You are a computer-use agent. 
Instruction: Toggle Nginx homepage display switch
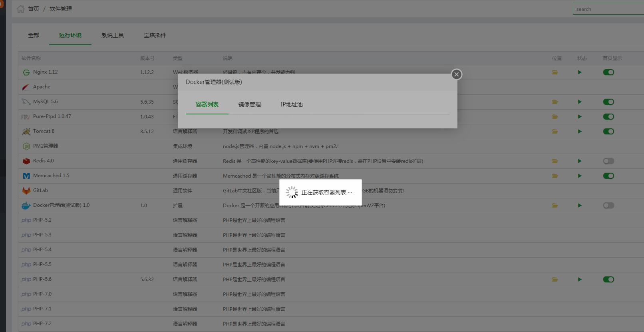pos(608,72)
